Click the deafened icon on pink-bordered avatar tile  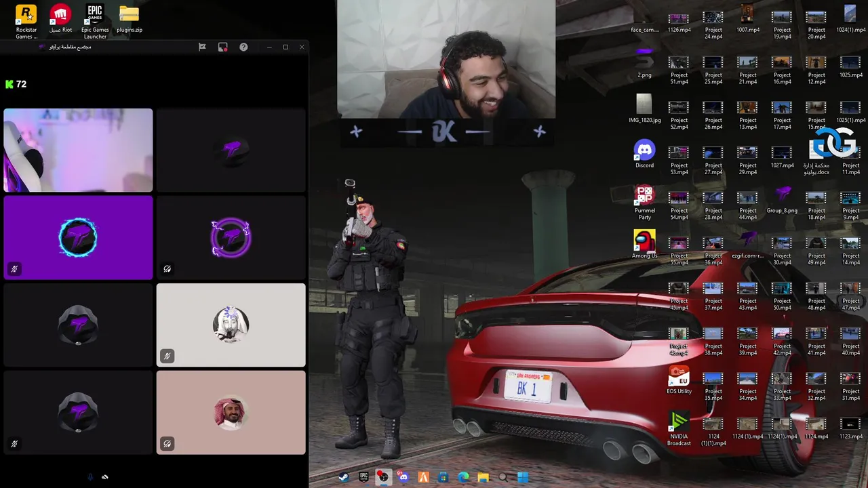tap(167, 269)
